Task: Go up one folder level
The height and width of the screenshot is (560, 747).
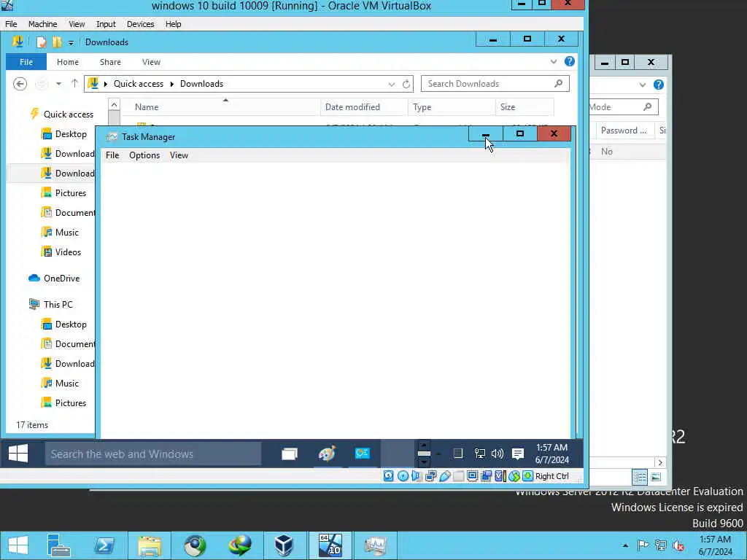Action: pos(74,84)
